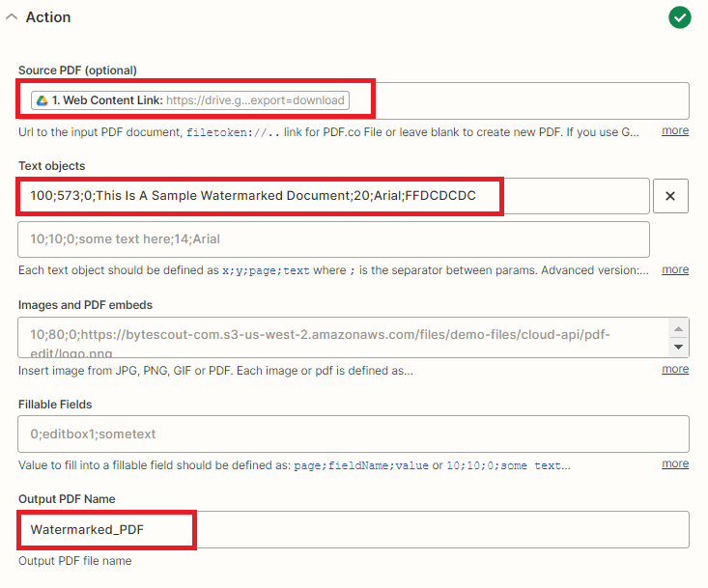Open the 'more' link under Fillable Fields
708x588 pixels.
(x=675, y=463)
